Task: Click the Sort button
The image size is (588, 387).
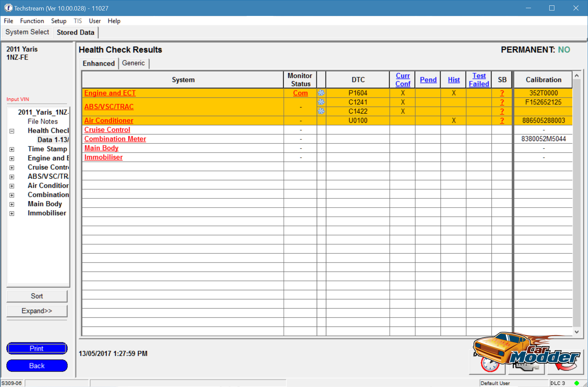Action: pos(37,296)
